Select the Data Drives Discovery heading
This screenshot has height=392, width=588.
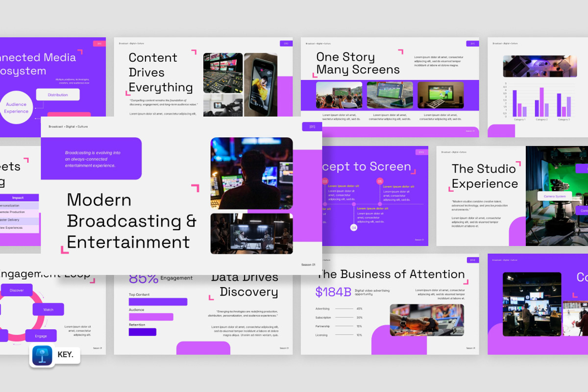tap(245, 285)
